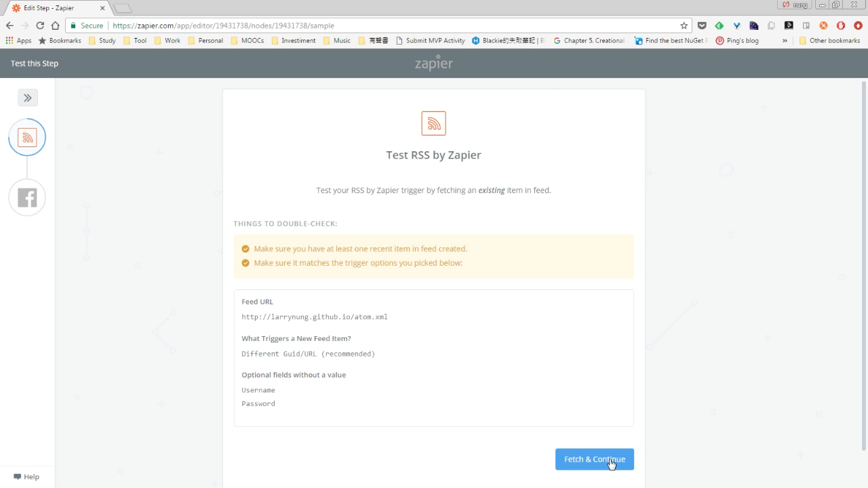The image size is (868, 488).
Task: Click Fetch & Continue button
Action: [595, 459]
